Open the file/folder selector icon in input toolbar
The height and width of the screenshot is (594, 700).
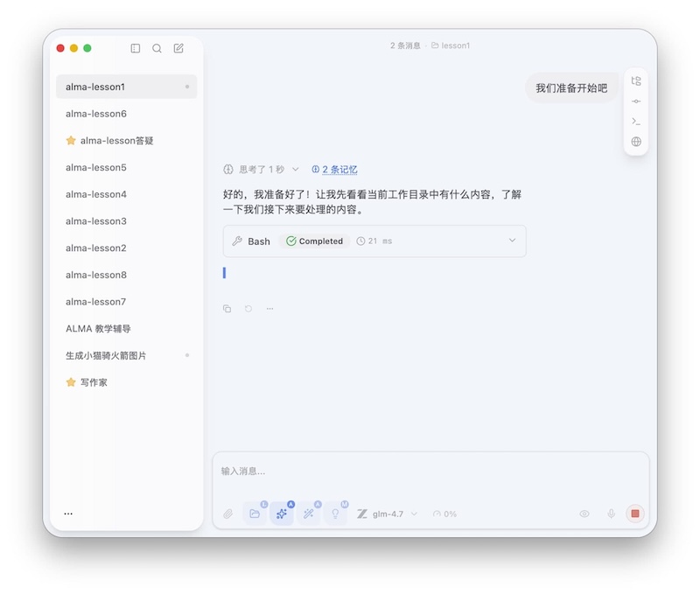pyautogui.click(x=255, y=514)
